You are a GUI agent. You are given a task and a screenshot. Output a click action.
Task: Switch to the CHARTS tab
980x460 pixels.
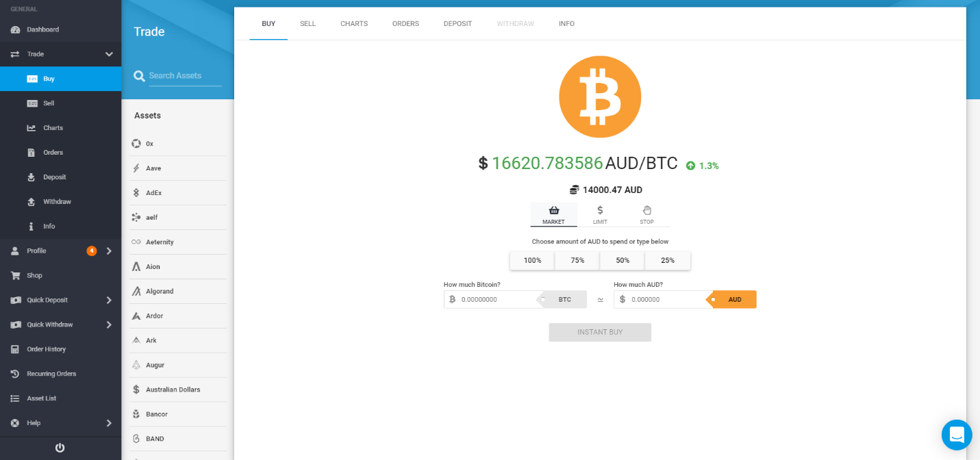354,24
